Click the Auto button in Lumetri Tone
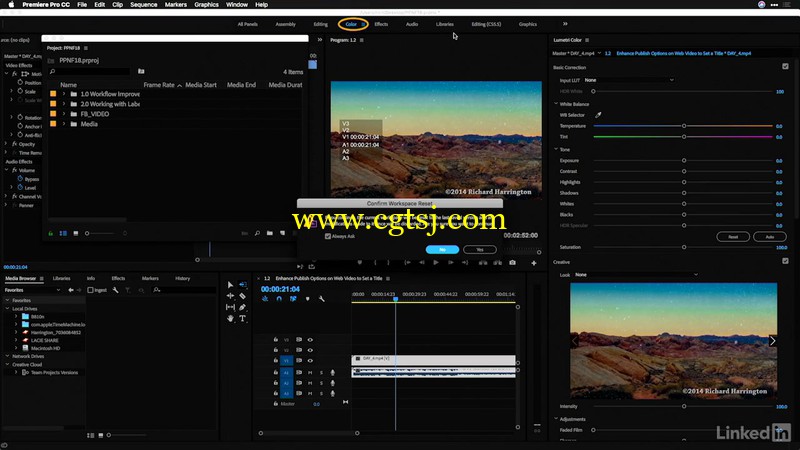Image resolution: width=800 pixels, height=450 pixels. pyautogui.click(x=769, y=237)
